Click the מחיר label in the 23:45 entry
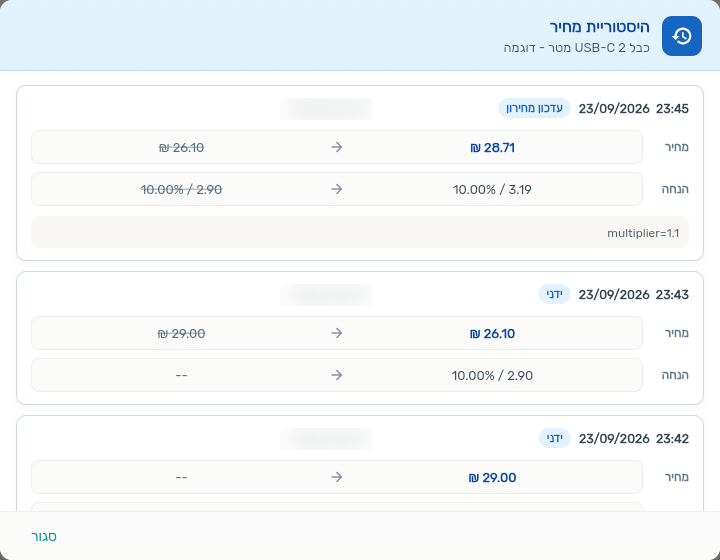Image resolution: width=720 pixels, height=560 pixels. point(677,147)
